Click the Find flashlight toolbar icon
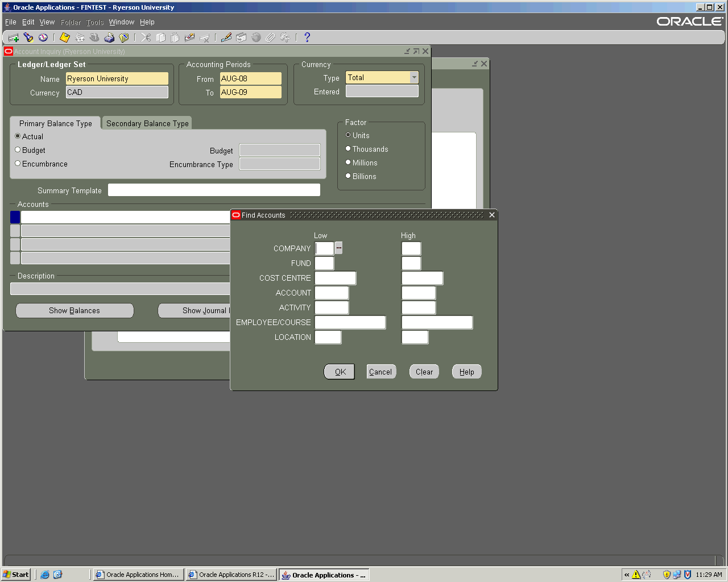The image size is (728, 582). pyautogui.click(x=28, y=38)
